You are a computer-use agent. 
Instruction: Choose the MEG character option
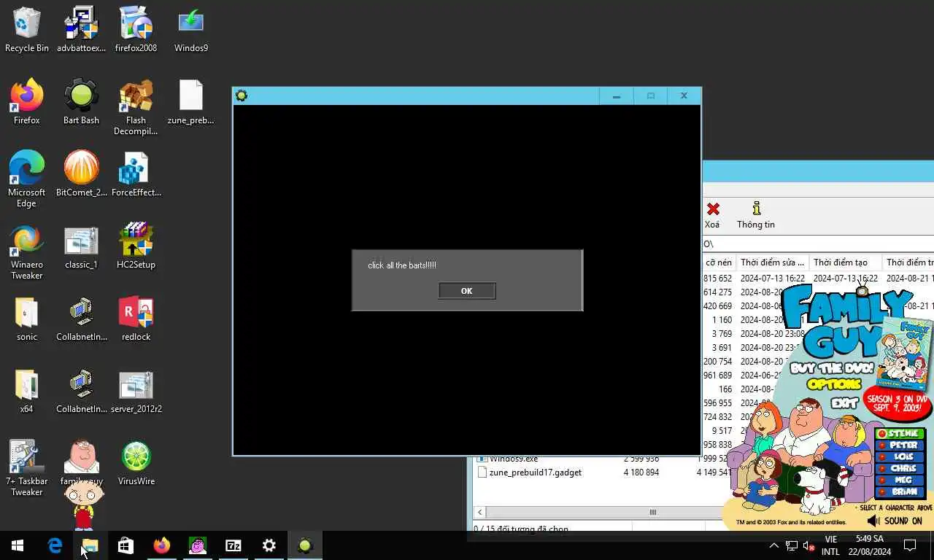click(x=899, y=481)
